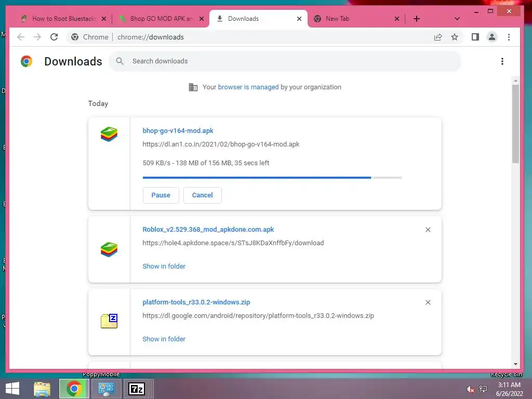Remove Roblox apk from the list

point(428,230)
